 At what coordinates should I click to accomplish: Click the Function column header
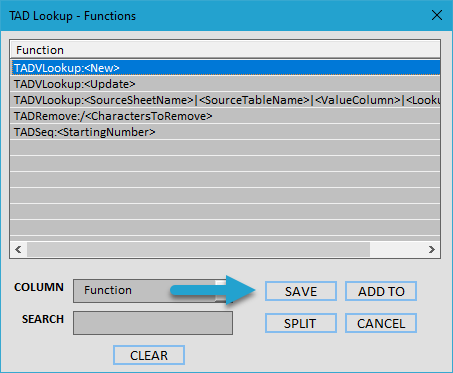[225, 50]
